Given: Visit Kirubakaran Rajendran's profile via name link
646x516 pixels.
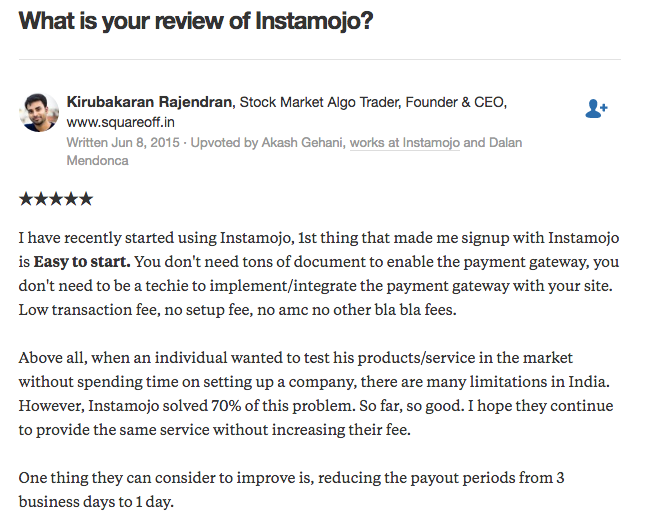Looking at the screenshot, I should 150,102.
